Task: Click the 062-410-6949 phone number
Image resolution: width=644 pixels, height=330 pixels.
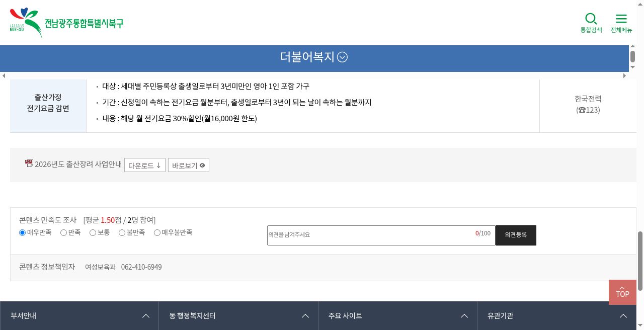Action: tap(141, 267)
